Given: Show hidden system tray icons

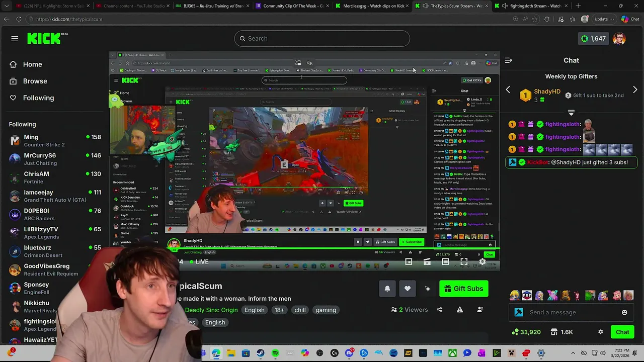Looking at the screenshot, I should tap(572, 353).
